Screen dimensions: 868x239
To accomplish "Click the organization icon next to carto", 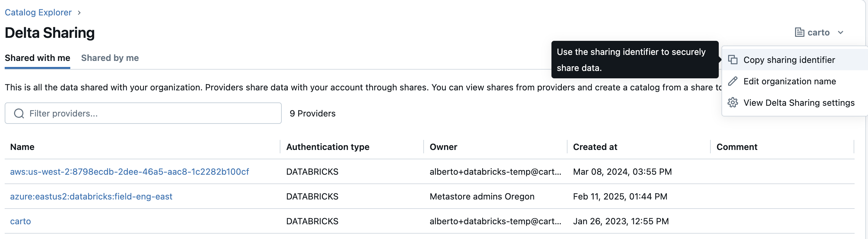I will (799, 32).
